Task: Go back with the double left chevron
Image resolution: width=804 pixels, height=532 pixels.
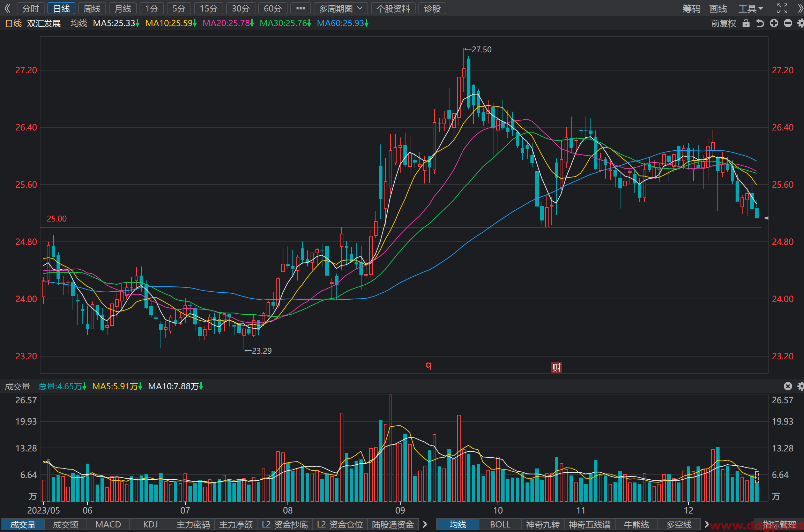Action: tap(7, 8)
